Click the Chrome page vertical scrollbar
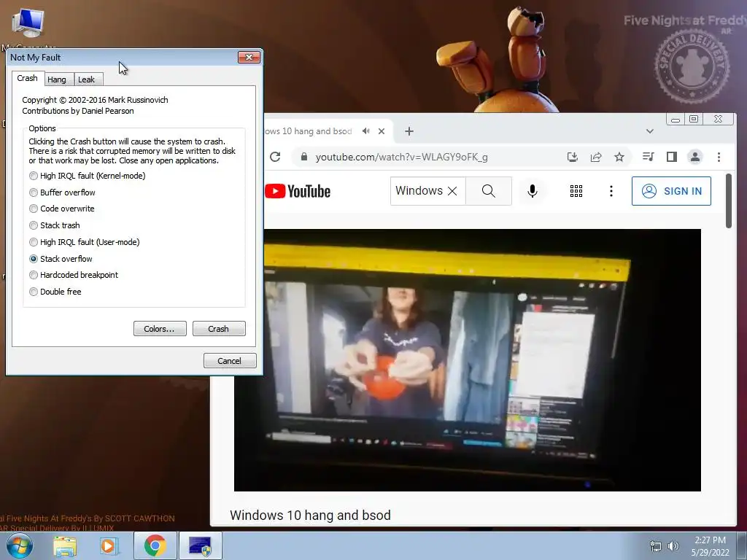This screenshot has width=747, height=560. pos(729,201)
